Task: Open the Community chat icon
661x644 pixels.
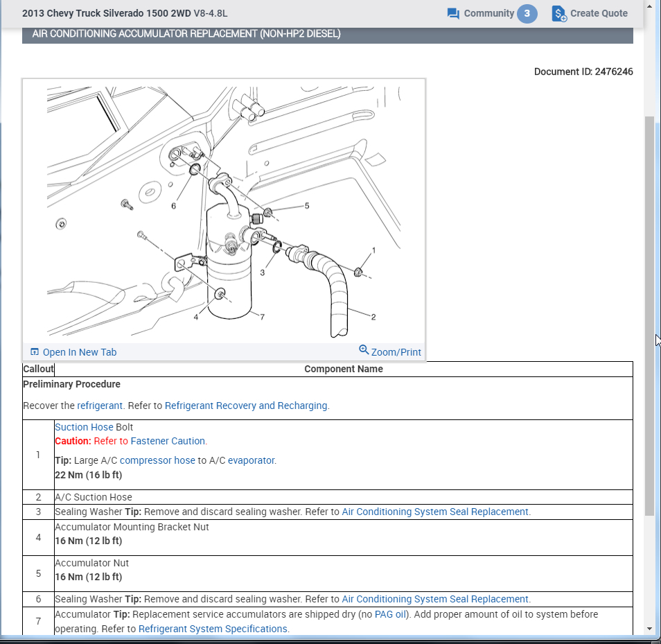Action: pos(453,13)
